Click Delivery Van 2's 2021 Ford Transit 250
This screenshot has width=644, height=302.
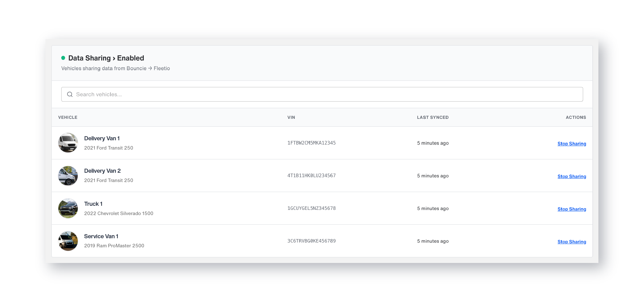[109, 180]
